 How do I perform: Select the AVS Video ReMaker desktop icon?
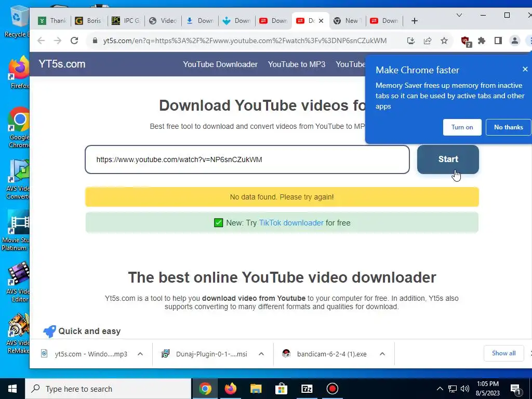coord(18,334)
